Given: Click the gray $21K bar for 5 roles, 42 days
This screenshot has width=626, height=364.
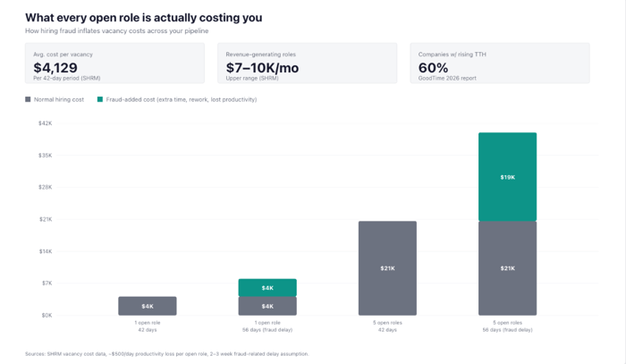Looking at the screenshot, I should pyautogui.click(x=387, y=268).
